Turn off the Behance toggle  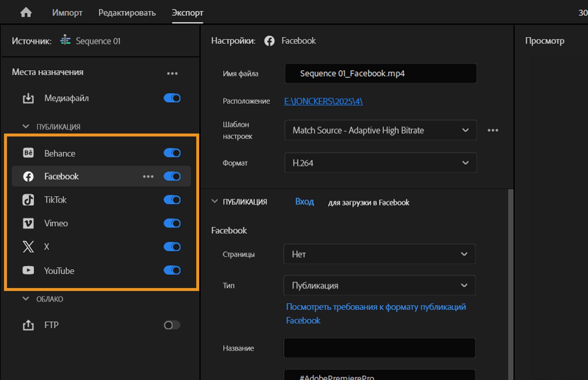(172, 153)
